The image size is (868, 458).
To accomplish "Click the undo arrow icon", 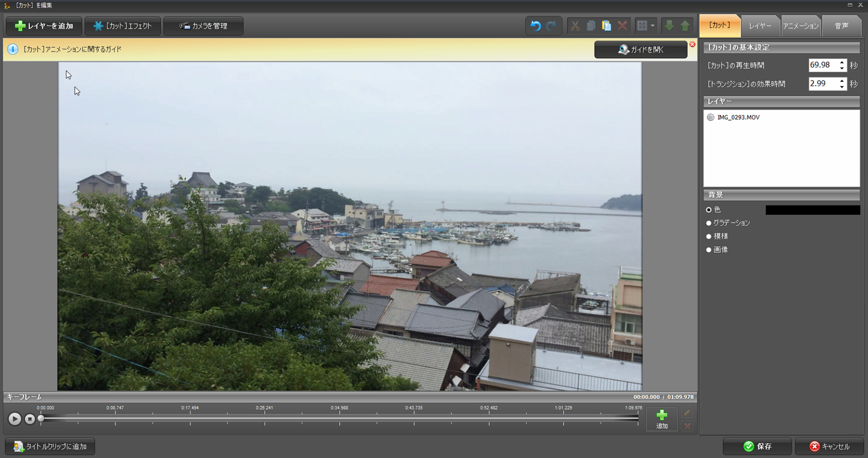I will (535, 26).
